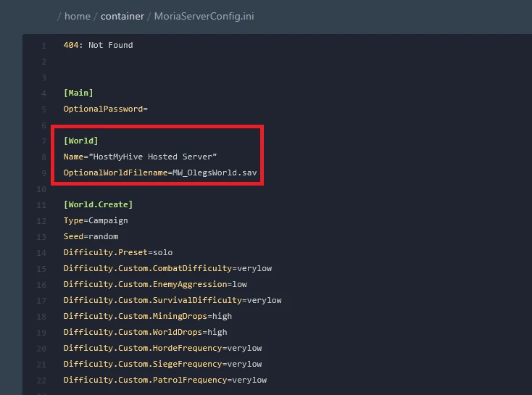
Task: Click the Type=Campaign line
Action: tap(96, 220)
